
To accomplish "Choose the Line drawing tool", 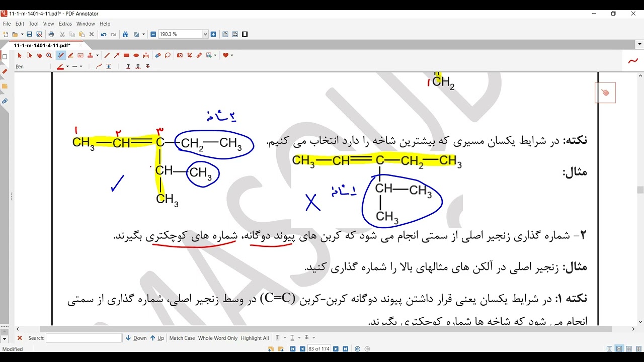I will tap(107, 55).
